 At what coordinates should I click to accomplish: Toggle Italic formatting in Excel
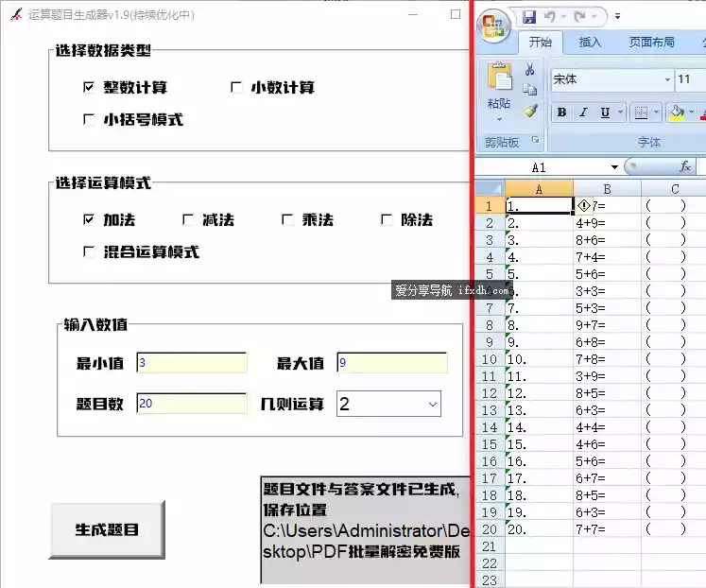583,112
